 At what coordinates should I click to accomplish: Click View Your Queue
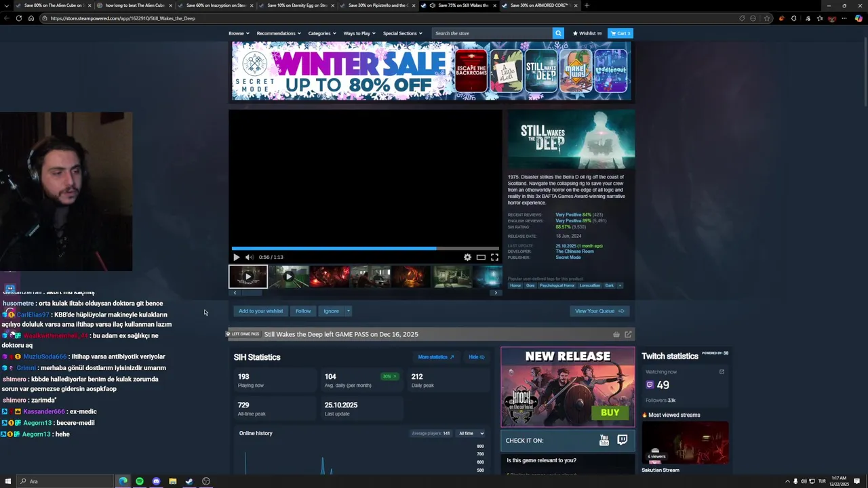point(599,311)
